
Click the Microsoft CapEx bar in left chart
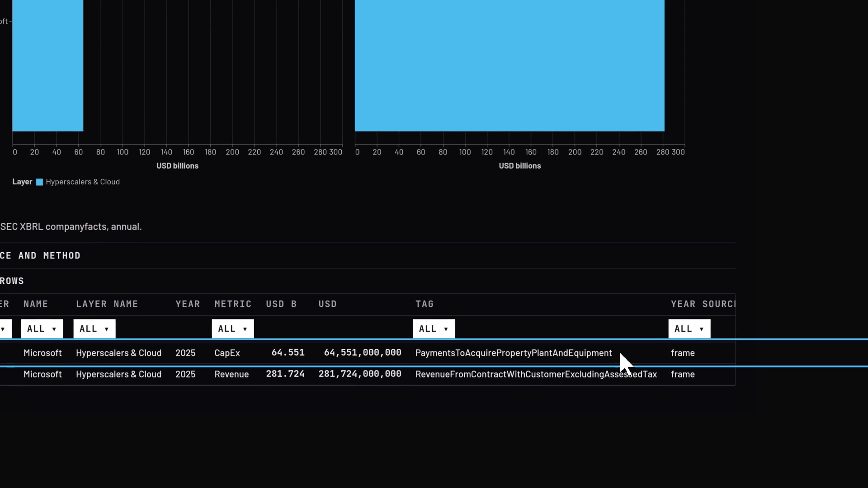tap(47, 66)
